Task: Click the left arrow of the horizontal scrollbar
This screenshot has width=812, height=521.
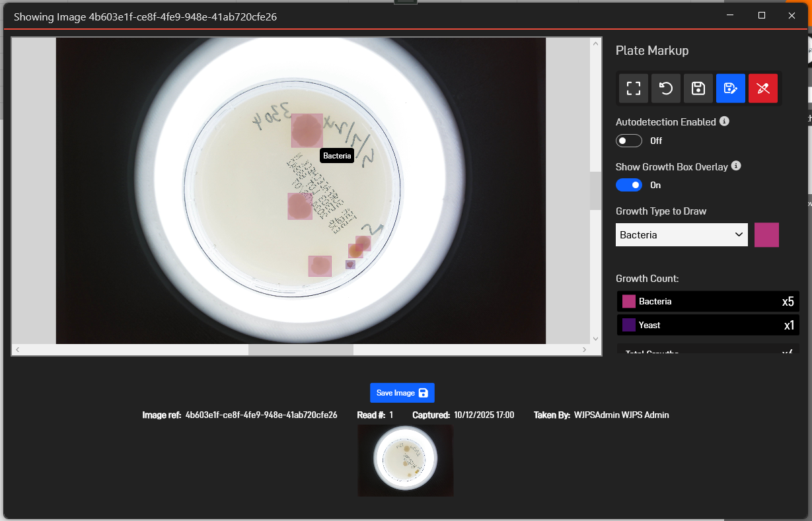Action: pyautogui.click(x=17, y=349)
